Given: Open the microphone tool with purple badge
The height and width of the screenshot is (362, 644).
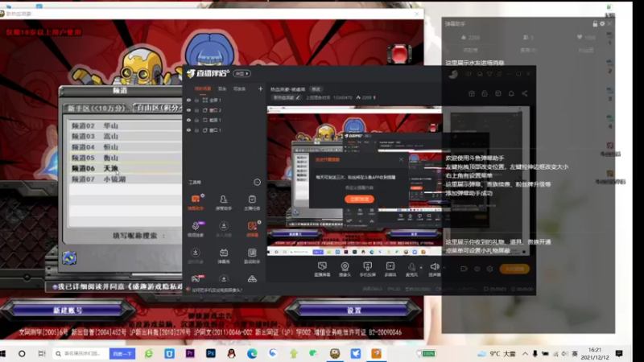Looking at the screenshot, I should pyautogui.click(x=196, y=228).
